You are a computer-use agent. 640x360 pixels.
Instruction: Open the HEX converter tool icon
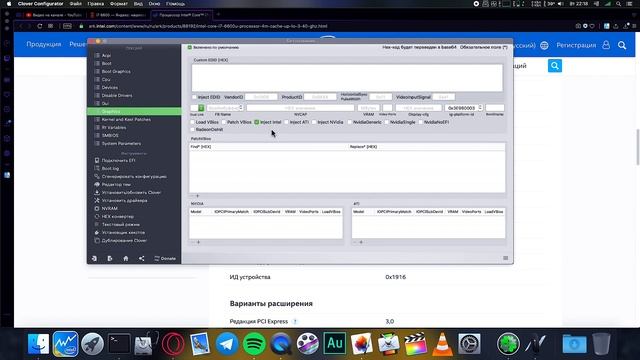[97, 216]
